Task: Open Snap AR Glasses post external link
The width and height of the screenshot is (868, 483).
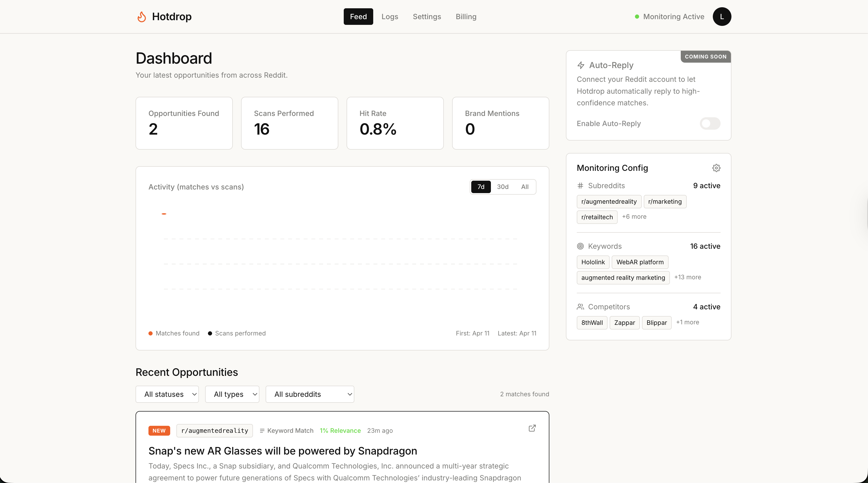Action: coord(532,428)
